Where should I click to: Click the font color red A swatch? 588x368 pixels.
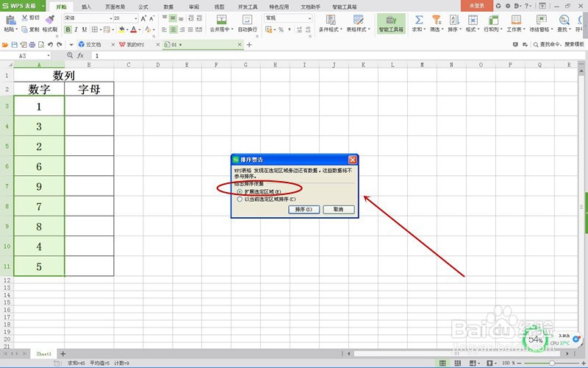point(134,29)
